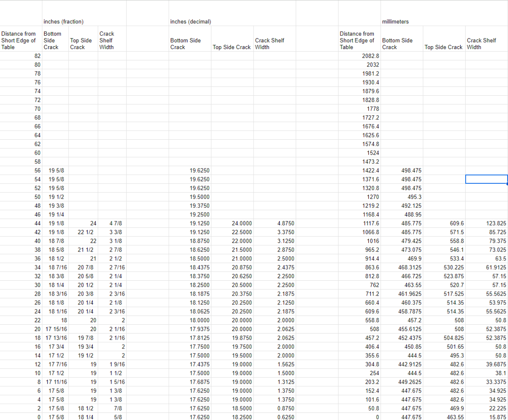This screenshot has width=508, height=420.
Task: Select the millimeter cell 501.65
Action: (444, 347)
